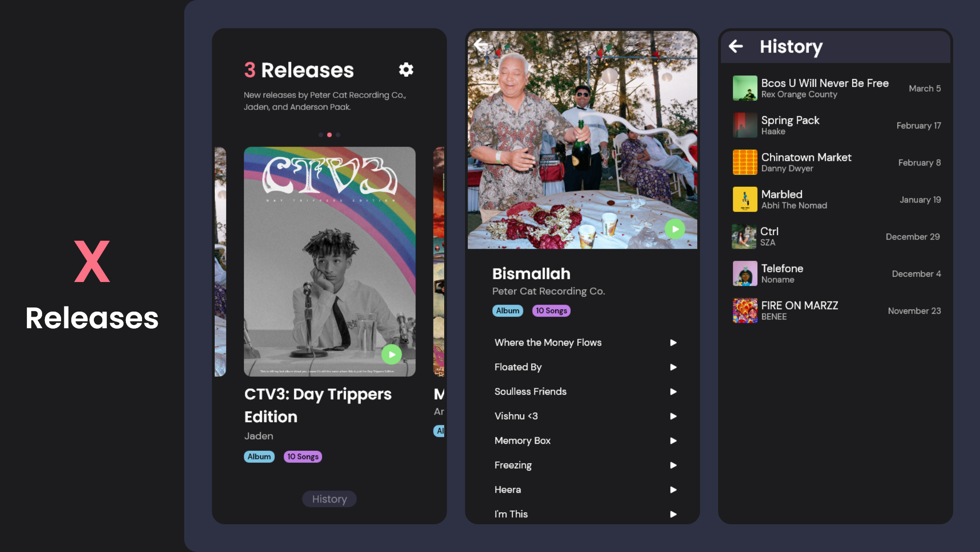Play the track Heera
The width and height of the screenshot is (980, 552).
tap(673, 490)
